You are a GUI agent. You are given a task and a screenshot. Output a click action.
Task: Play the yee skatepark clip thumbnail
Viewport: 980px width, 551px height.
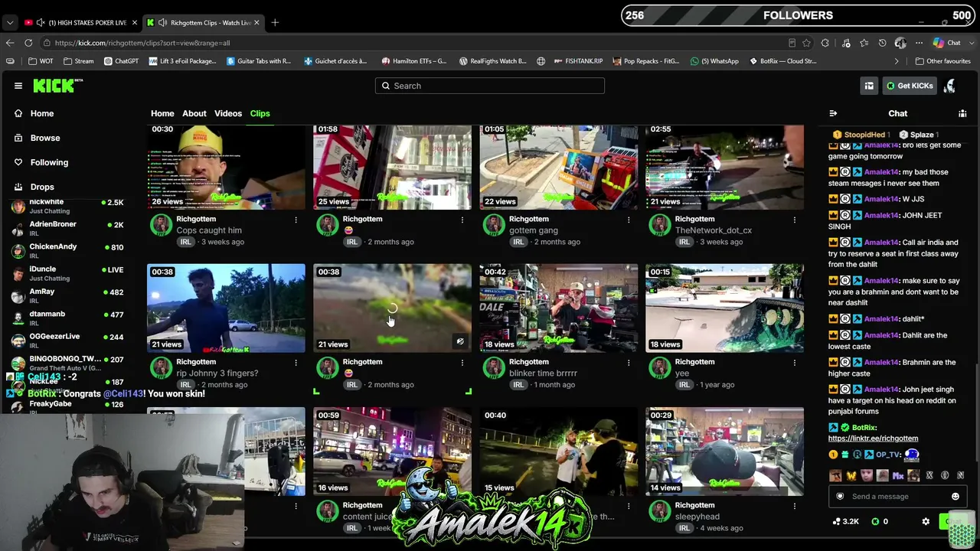724,308
